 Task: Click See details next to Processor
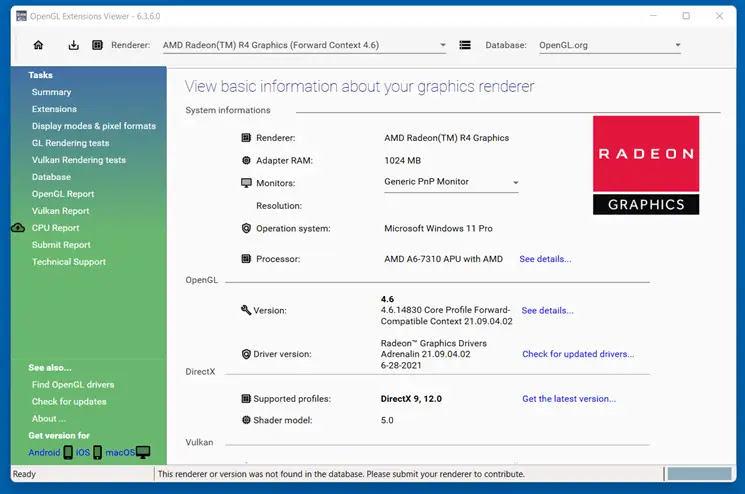click(x=545, y=259)
